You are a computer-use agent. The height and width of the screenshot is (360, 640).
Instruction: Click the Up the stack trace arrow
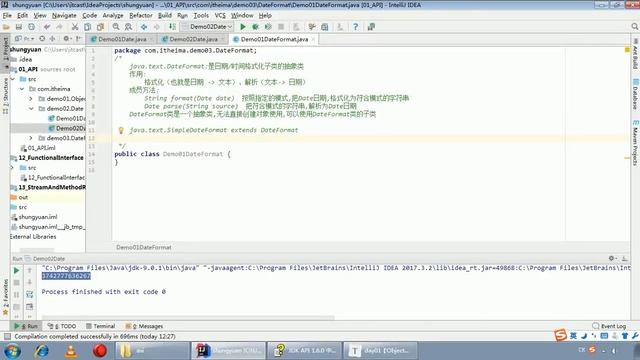[29, 270]
